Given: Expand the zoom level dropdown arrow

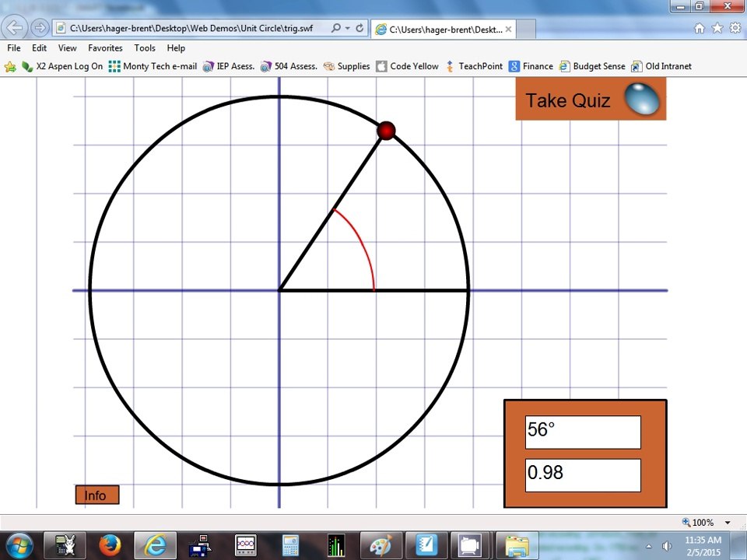Looking at the screenshot, I should (728, 523).
